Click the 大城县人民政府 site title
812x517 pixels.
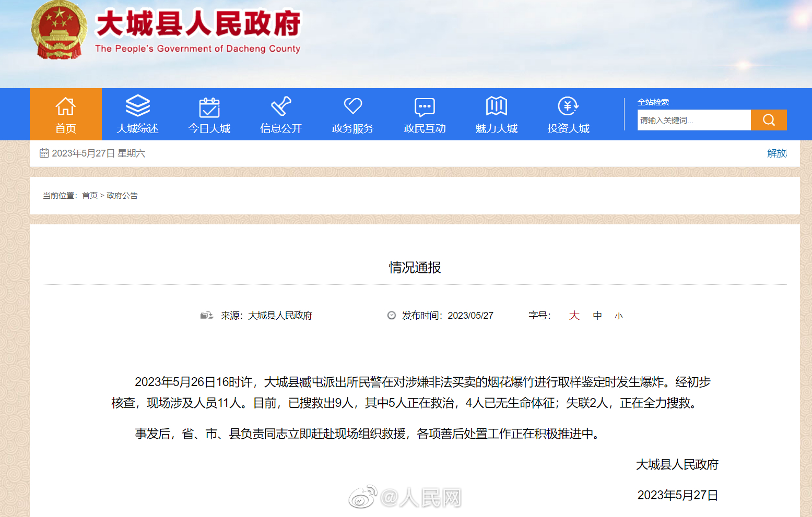point(198,23)
